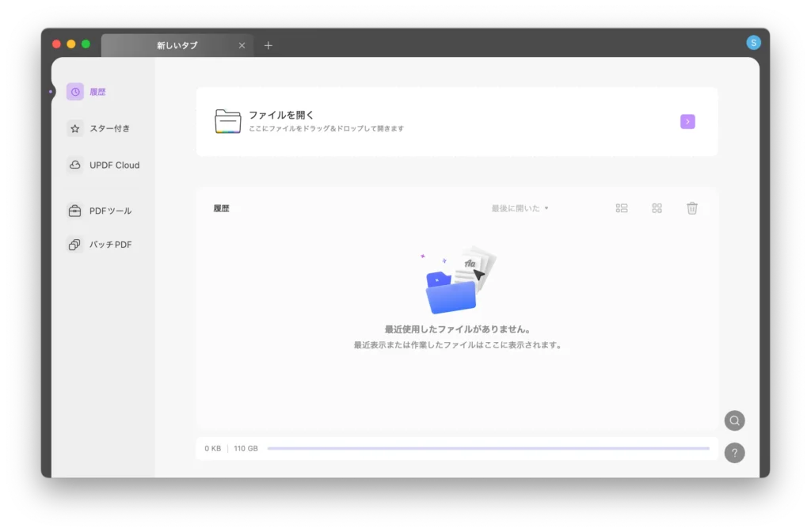
Task: Open help via the question mark icon
Action: coord(734,453)
